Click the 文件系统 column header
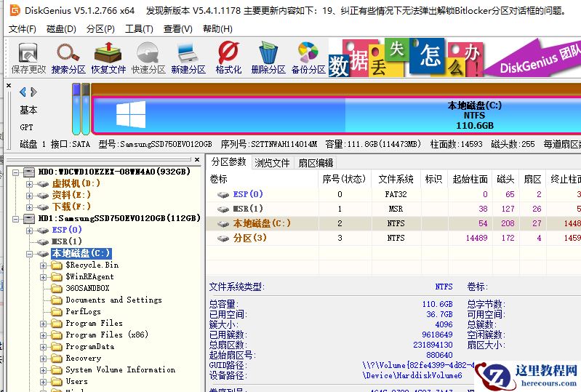This screenshot has height=392, width=581. point(396,180)
